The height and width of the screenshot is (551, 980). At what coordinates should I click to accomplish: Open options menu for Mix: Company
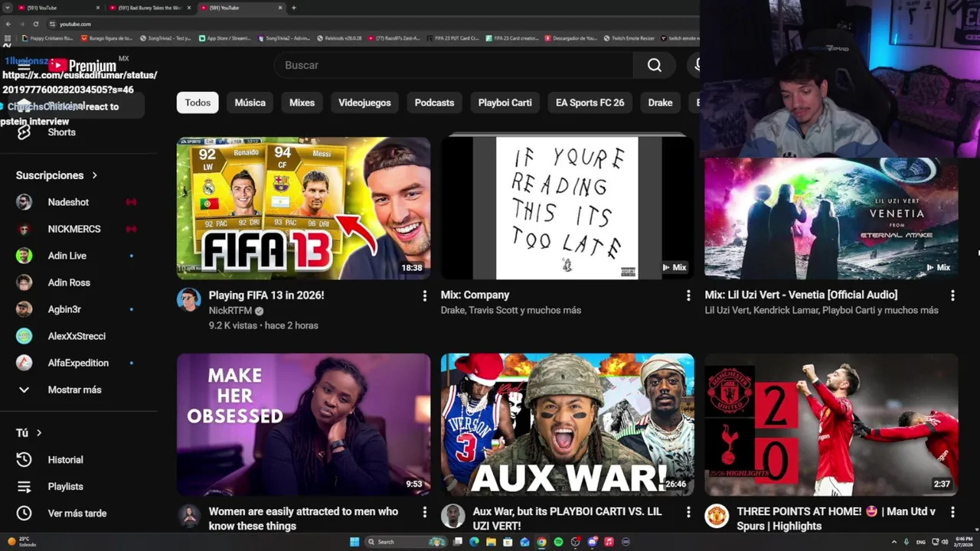point(688,295)
